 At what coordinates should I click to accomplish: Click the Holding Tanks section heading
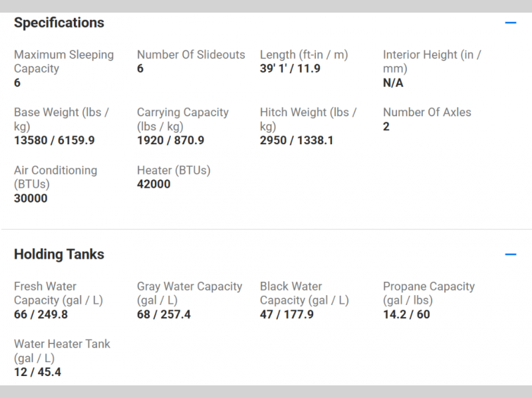tap(59, 254)
